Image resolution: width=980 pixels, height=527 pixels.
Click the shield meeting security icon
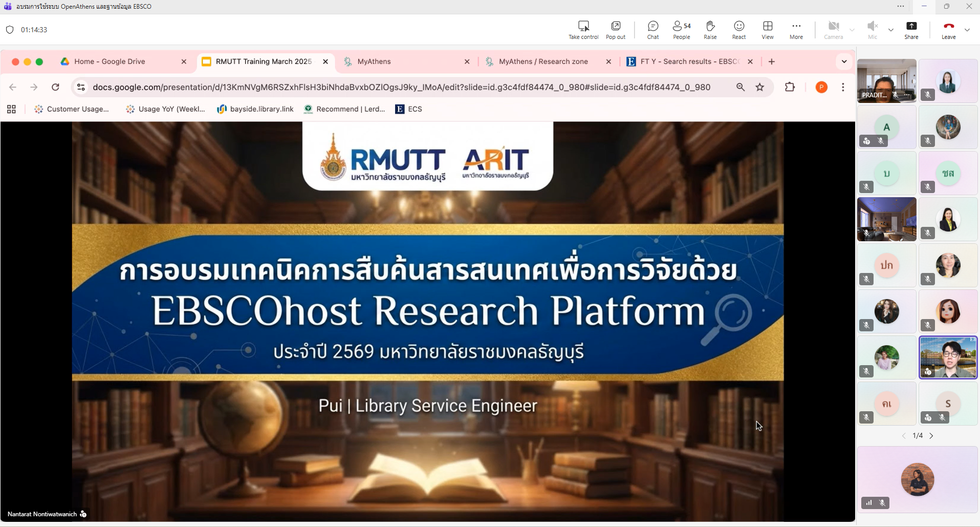click(x=10, y=30)
